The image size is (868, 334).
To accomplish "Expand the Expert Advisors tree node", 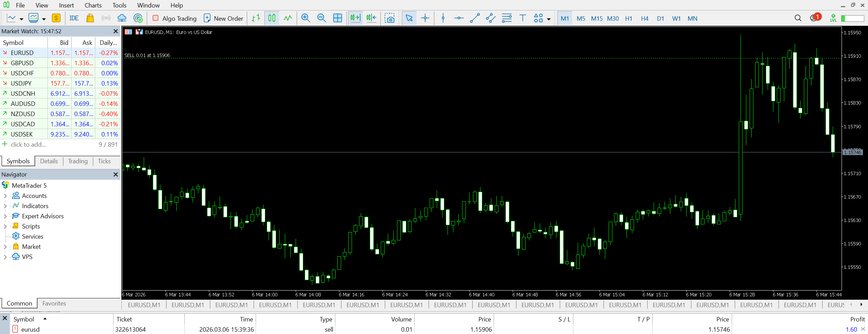I will (x=5, y=216).
